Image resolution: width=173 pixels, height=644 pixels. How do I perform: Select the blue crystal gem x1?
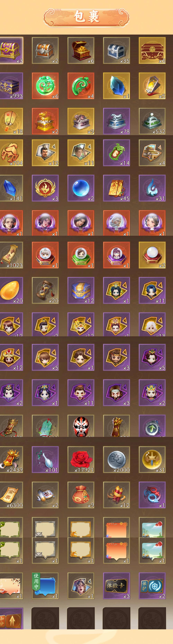116,86
